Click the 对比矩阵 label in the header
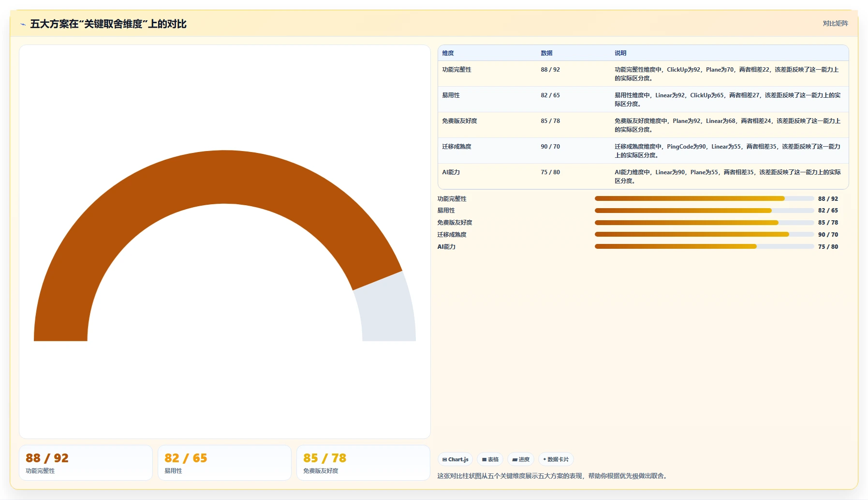This screenshot has height=500, width=868. point(835,23)
